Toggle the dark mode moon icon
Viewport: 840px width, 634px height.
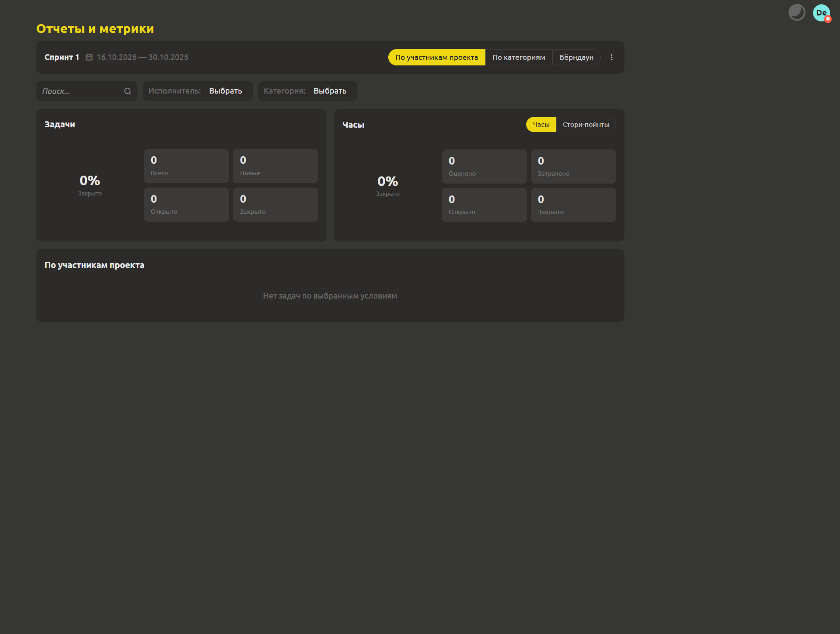(x=796, y=12)
